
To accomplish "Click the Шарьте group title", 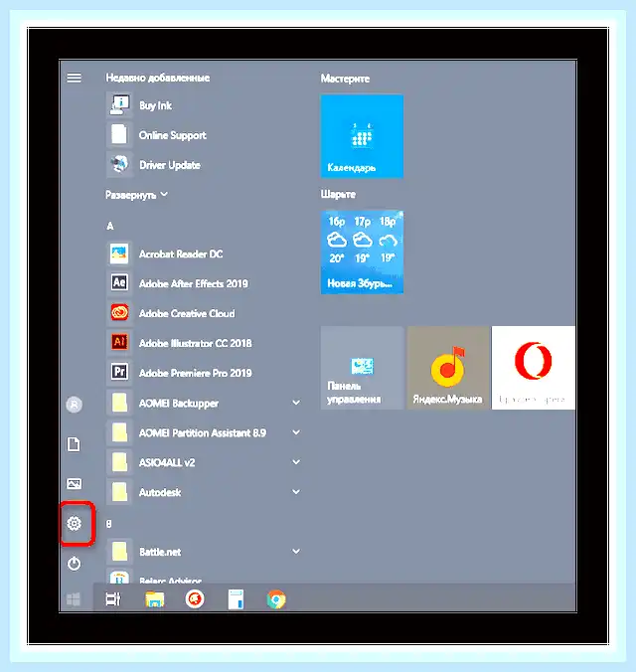I will [338, 194].
